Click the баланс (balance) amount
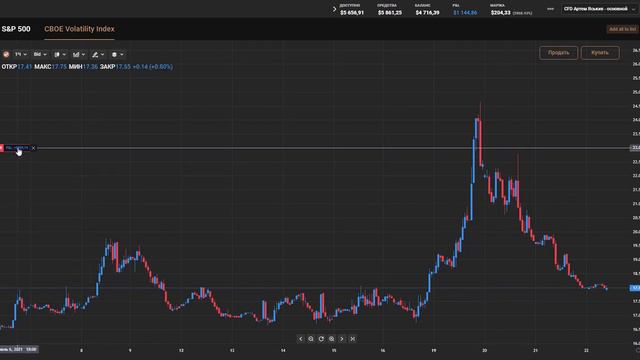 point(427,13)
